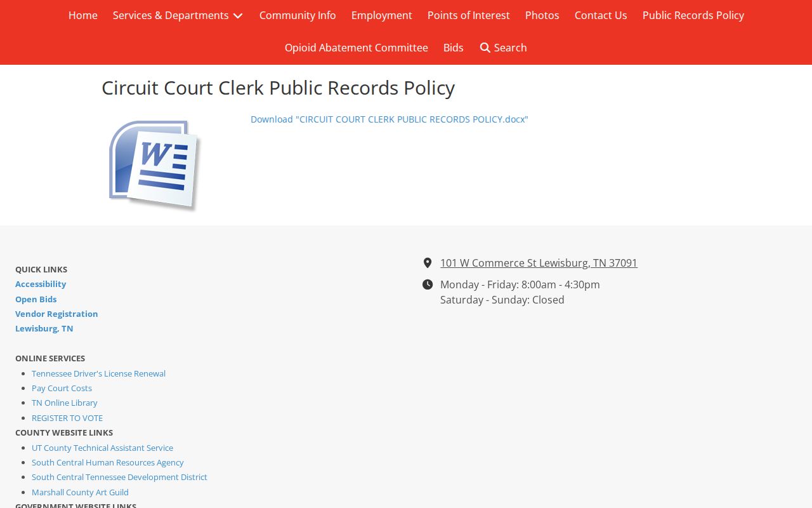This screenshot has height=508, width=812.
Task: View the Photos page
Action: [x=542, y=15]
